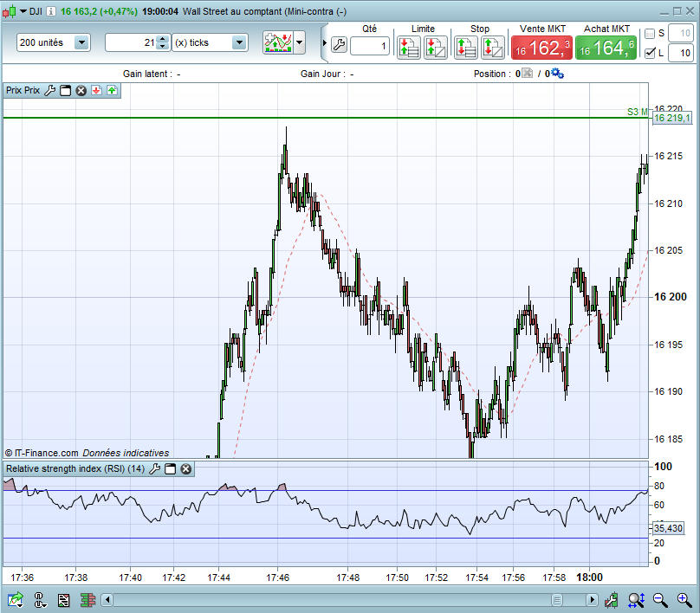The width and height of the screenshot is (700, 613).
Task: Open RSI indicator settings wrench
Action: point(154,469)
